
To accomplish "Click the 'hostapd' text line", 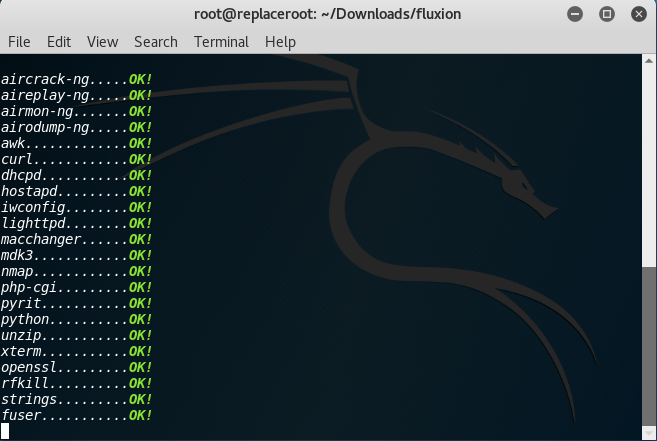I will click(x=76, y=191).
